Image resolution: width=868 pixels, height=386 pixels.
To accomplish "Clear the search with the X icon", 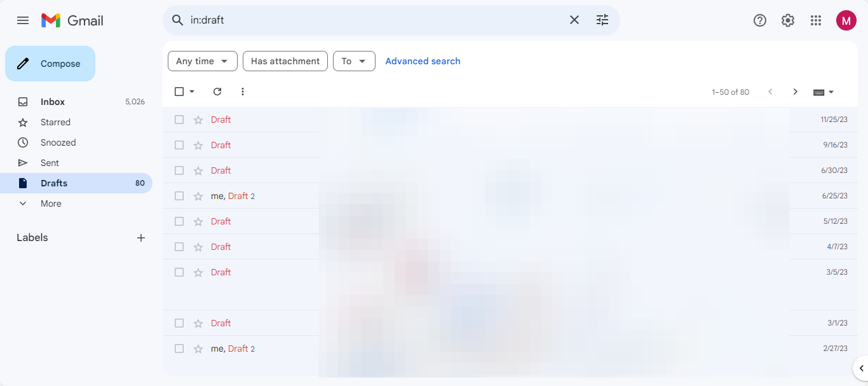I will (x=574, y=20).
